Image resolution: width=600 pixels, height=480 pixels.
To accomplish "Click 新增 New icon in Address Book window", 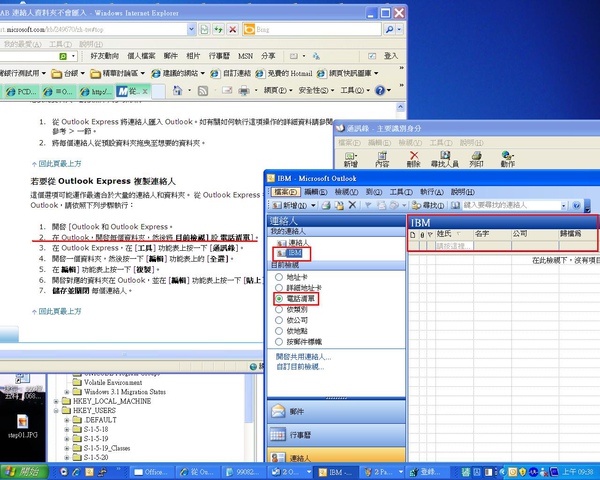I will tap(351, 159).
